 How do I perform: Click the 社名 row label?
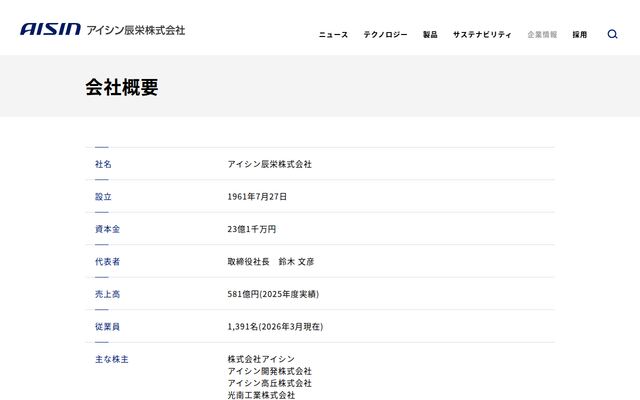pos(103,164)
